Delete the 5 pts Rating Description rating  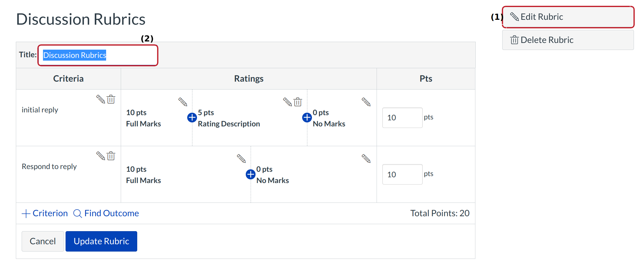click(298, 102)
